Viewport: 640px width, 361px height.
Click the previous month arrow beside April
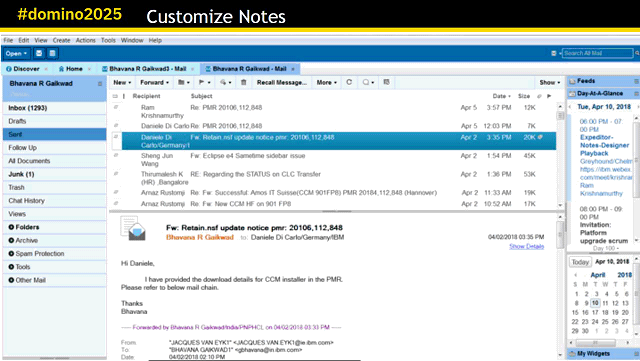[x=575, y=275]
